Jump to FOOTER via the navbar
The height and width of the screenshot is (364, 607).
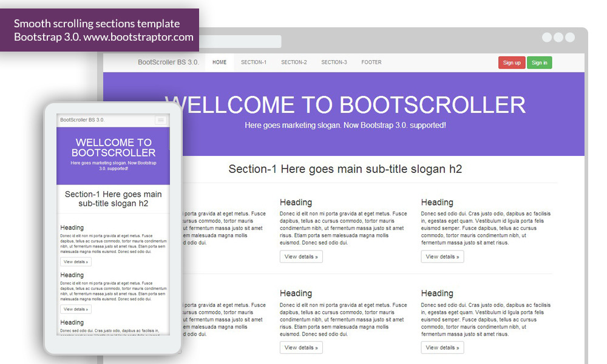coord(371,62)
